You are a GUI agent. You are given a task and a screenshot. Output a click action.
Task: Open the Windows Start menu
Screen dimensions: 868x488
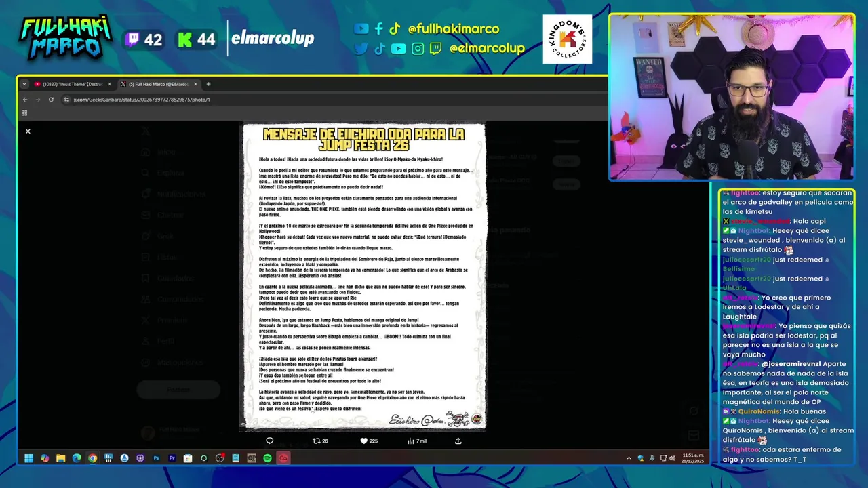(x=28, y=458)
